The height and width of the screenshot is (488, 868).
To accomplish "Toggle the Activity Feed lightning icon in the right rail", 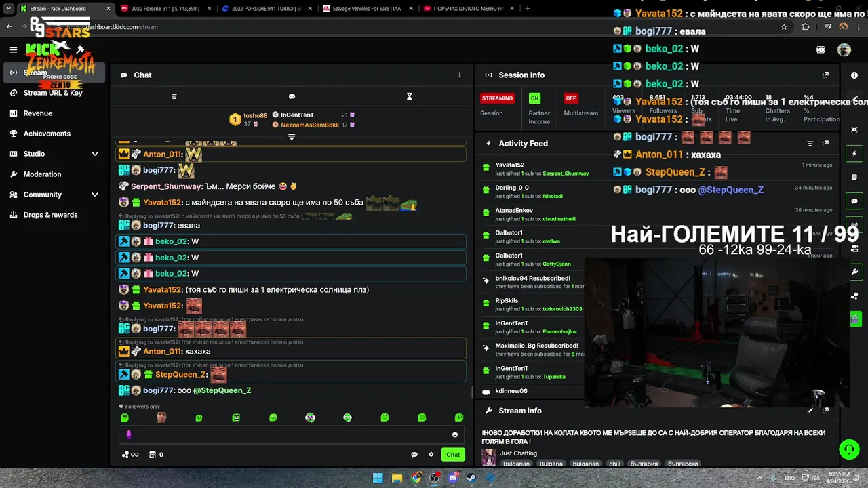I will click(x=854, y=154).
